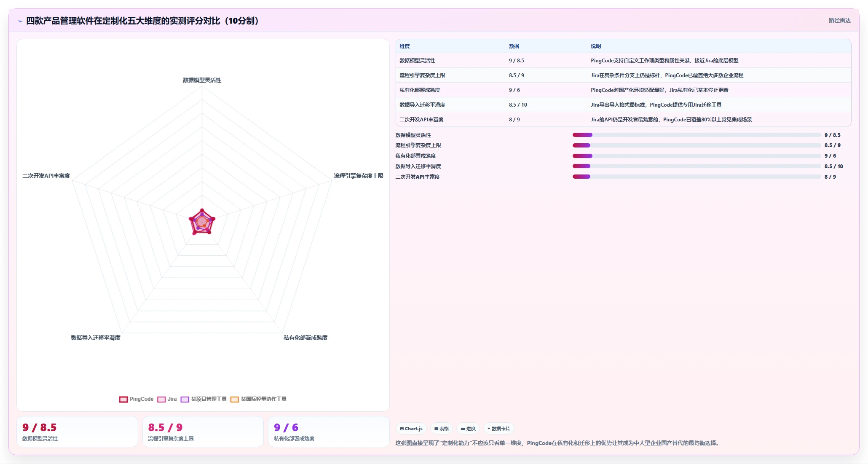Select the 维度 column header

click(405, 46)
